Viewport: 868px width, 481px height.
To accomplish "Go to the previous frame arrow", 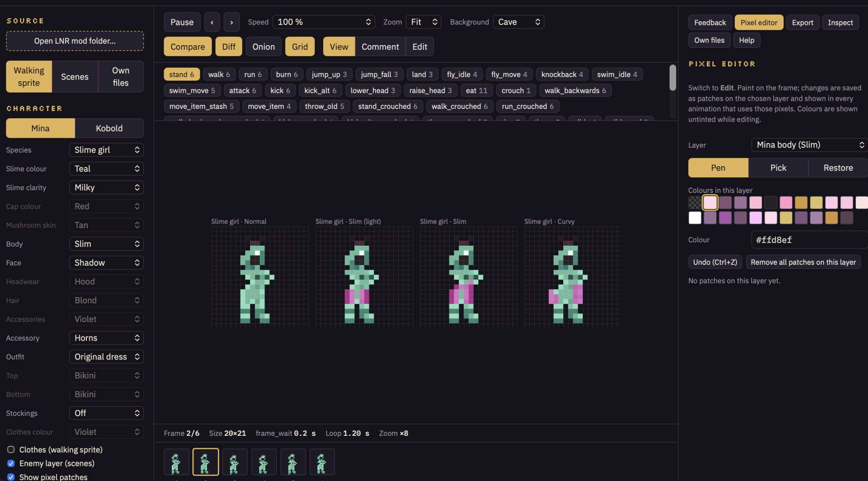I will click(212, 22).
